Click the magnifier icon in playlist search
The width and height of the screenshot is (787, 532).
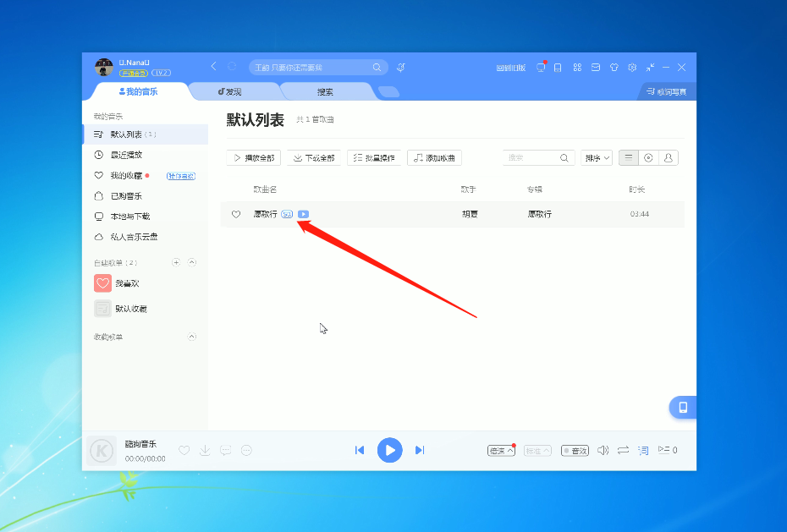(564, 158)
